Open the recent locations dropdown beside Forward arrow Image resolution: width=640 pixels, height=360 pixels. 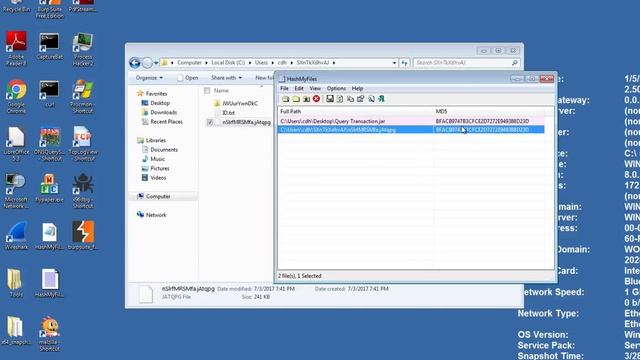tap(156, 63)
